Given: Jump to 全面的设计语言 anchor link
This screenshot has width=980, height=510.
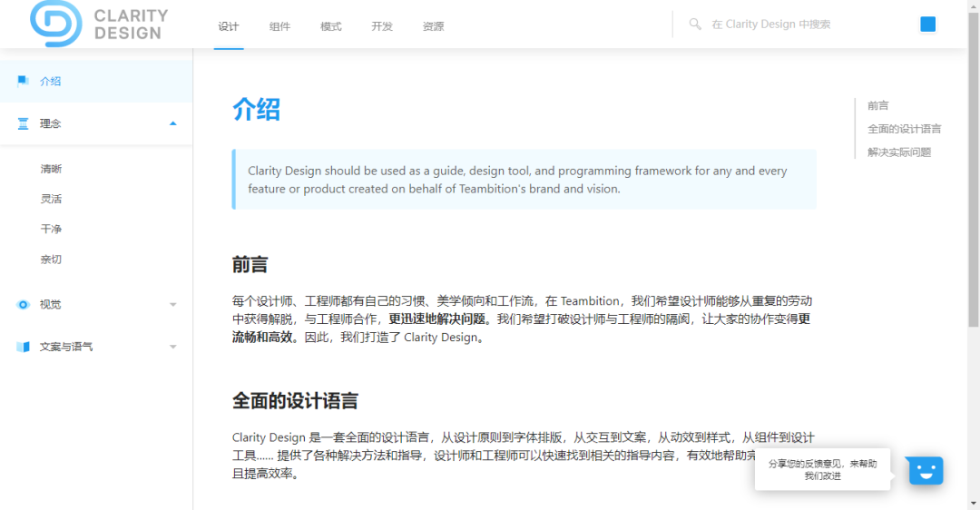Looking at the screenshot, I should 904,129.
